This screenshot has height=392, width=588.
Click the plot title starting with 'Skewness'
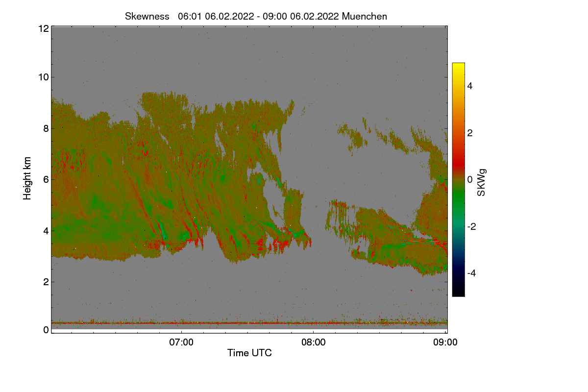tap(256, 16)
